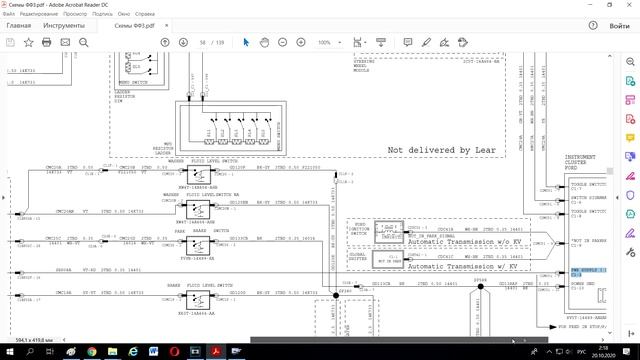This screenshot has width=640, height=360.
Task: Open the fit page options dropdown
Action: (x=360, y=42)
